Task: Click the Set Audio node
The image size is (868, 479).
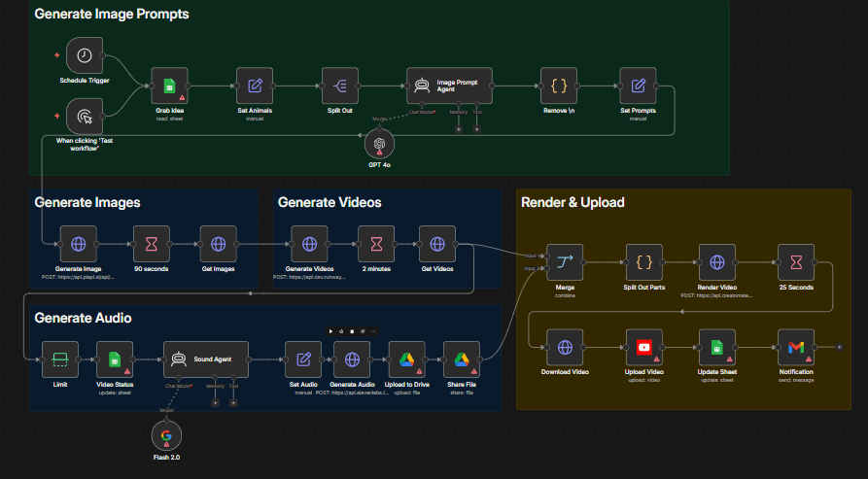Action: (303, 359)
